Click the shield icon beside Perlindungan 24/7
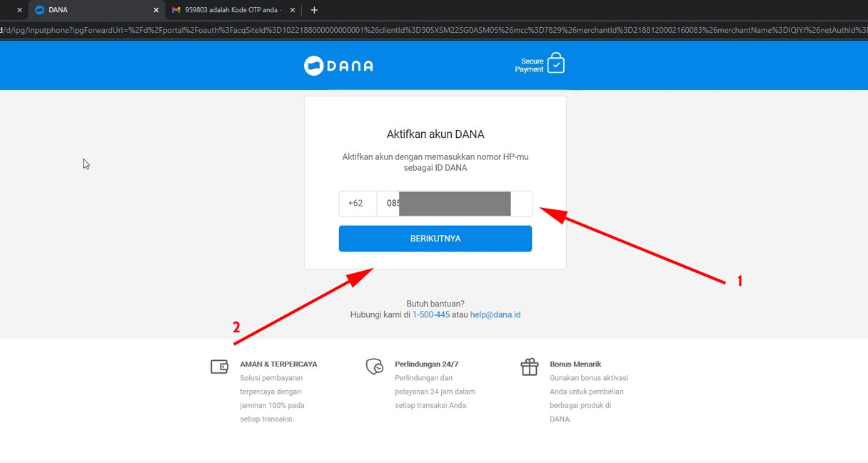The width and height of the screenshot is (868, 463). [x=375, y=367]
